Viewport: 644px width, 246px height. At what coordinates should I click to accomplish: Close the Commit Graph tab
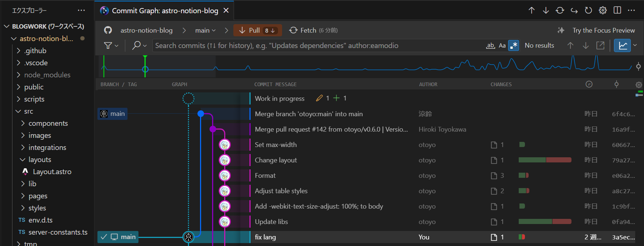click(226, 11)
